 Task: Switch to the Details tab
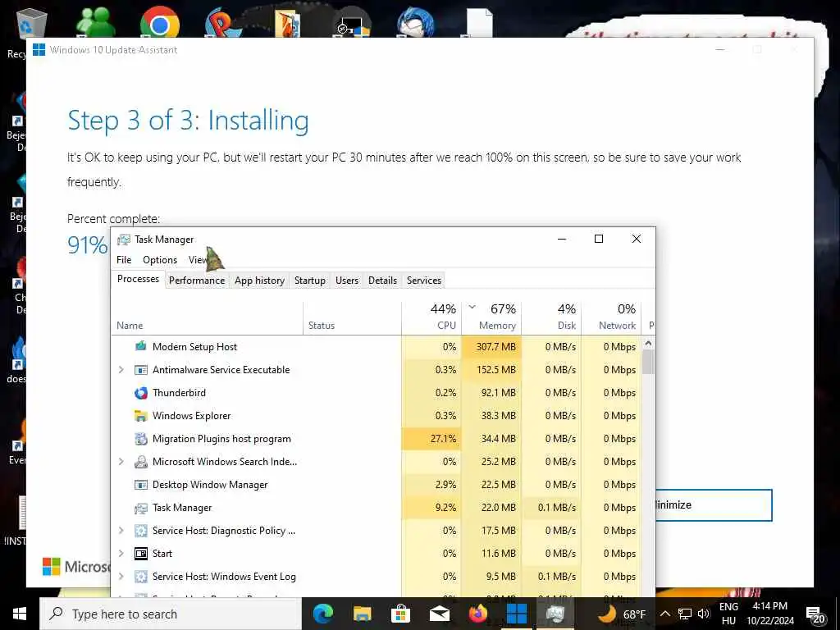(382, 281)
